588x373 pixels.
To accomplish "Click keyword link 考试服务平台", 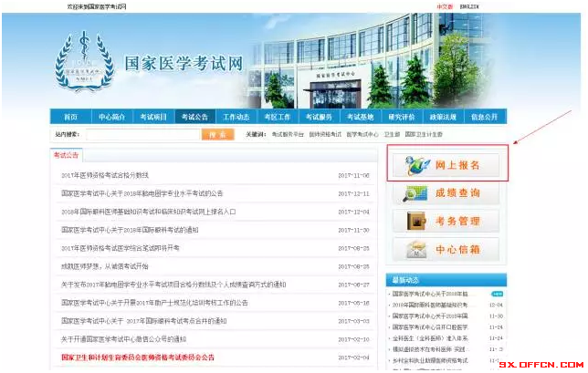I will click(x=288, y=134).
